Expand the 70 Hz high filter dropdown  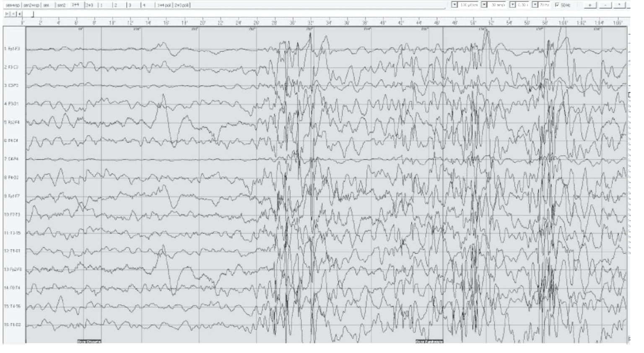point(535,5)
